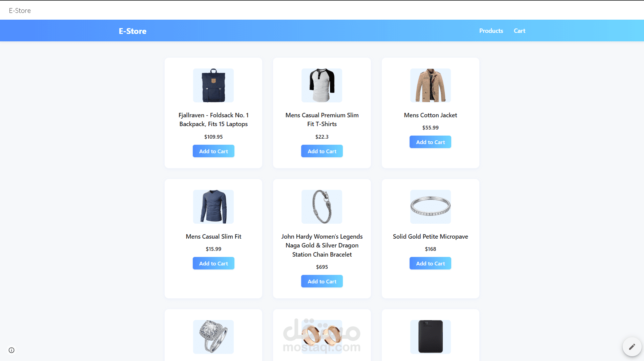The width and height of the screenshot is (644, 361).
Task: Click the info circle icon
Action: (x=12, y=350)
